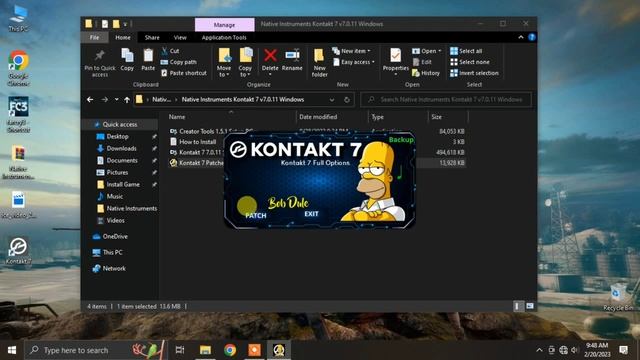640x360 pixels.
Task: Open the File tab
Action: (94, 38)
